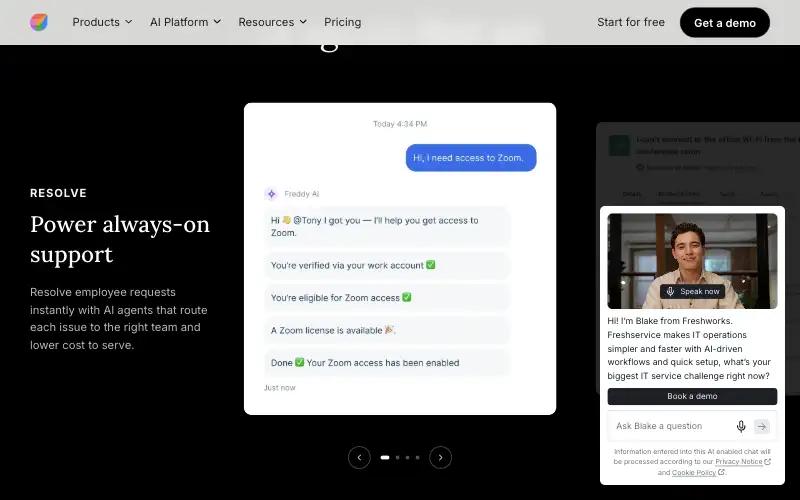Click the Freshworks logo icon
Image resolution: width=800 pixels, height=500 pixels.
[39, 22]
